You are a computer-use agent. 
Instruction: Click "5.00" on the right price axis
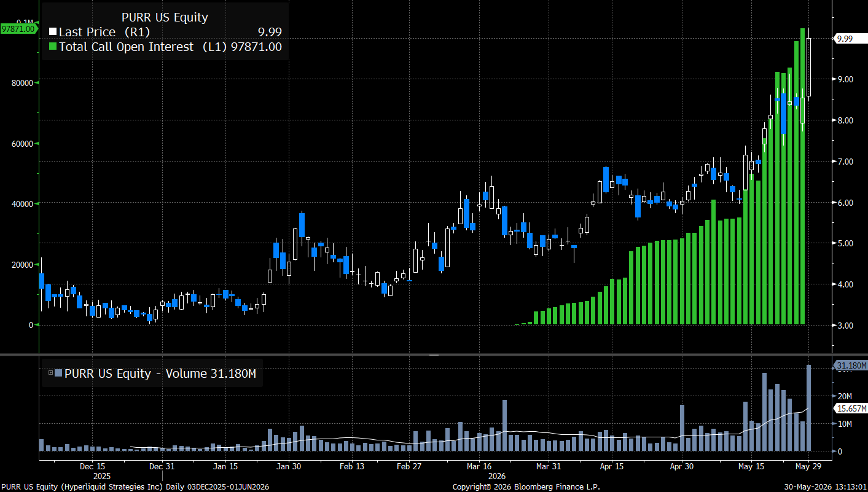[x=845, y=243]
